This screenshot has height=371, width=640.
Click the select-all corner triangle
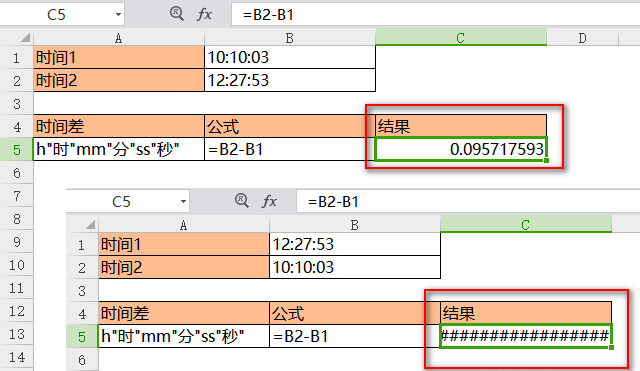click(x=25, y=38)
